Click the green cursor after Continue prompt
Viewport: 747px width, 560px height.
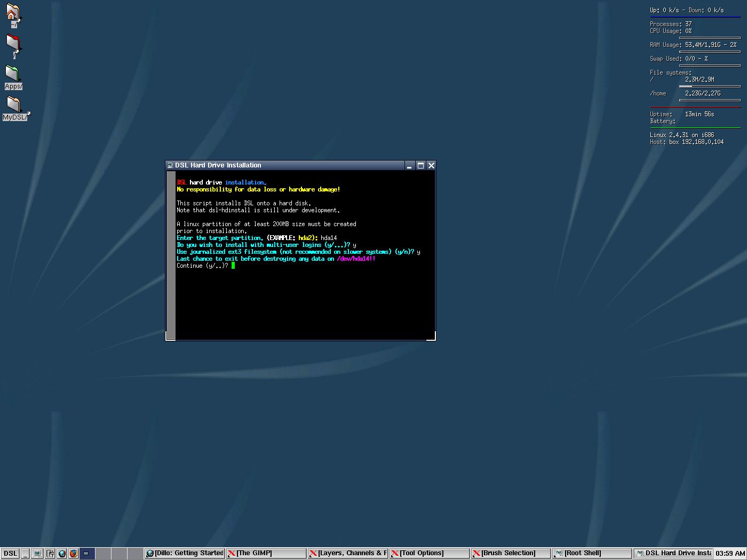click(233, 266)
